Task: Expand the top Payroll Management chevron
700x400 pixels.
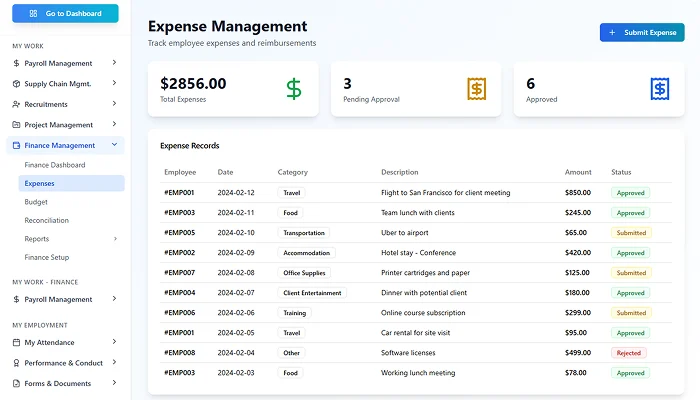Action: tap(114, 63)
